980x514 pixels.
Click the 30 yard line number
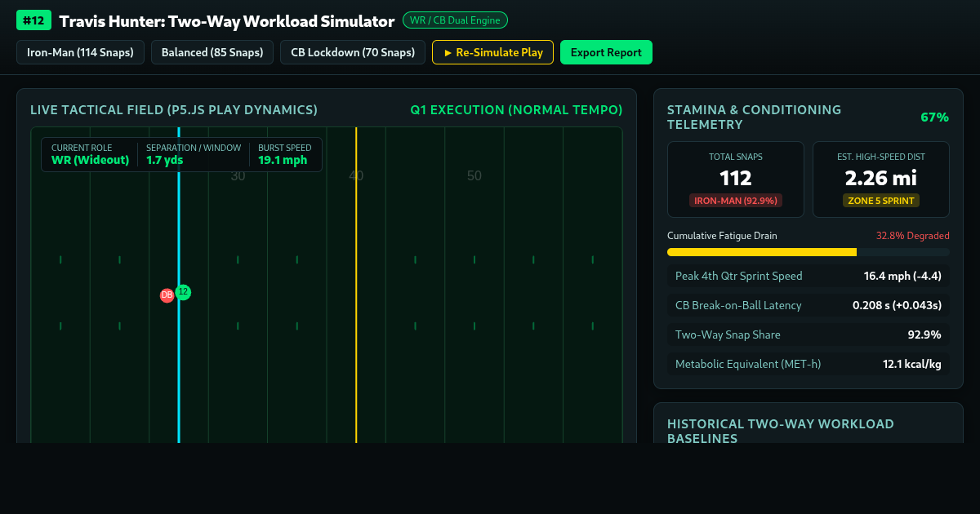click(238, 175)
